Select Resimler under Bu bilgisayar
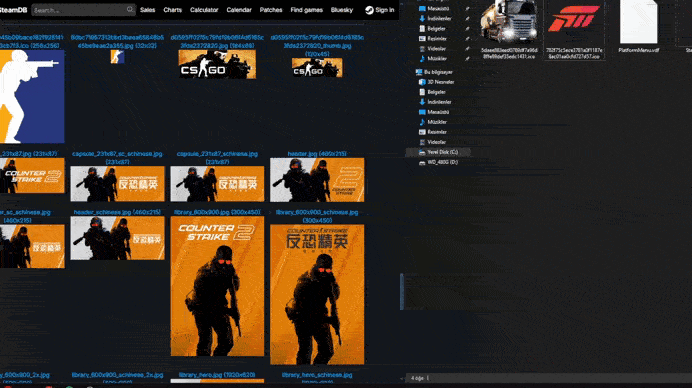This screenshot has height=388, width=692. [x=432, y=132]
